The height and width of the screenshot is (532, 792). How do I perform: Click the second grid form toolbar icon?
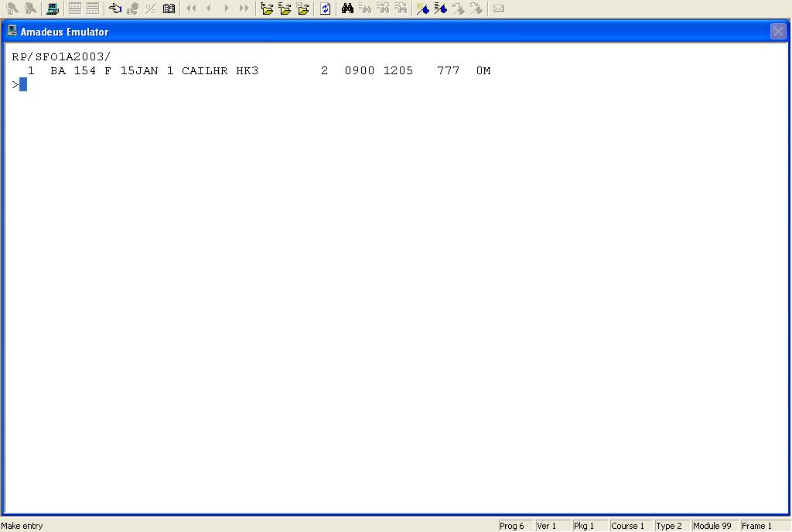tap(93, 9)
